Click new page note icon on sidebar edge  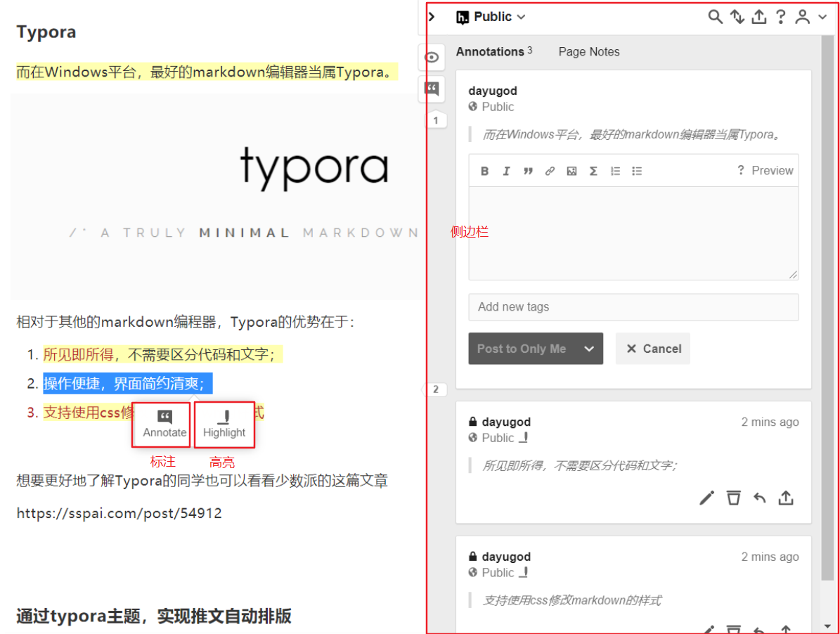tap(432, 89)
